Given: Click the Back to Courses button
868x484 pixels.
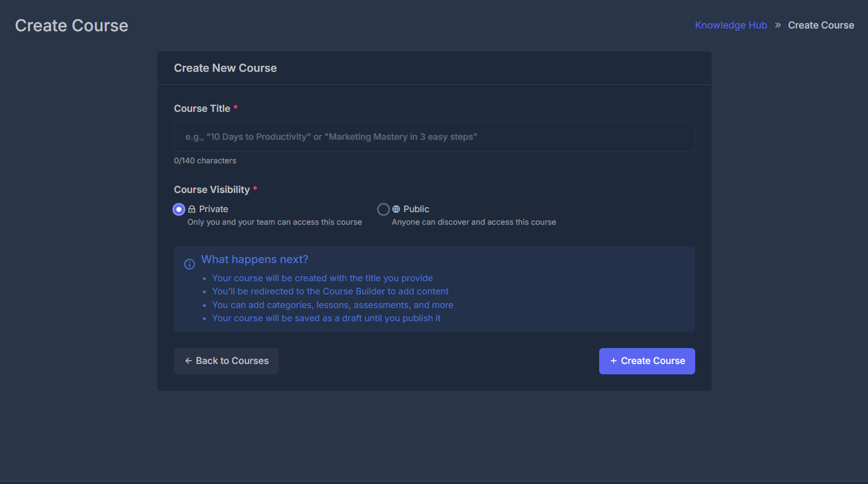Looking at the screenshot, I should point(226,361).
